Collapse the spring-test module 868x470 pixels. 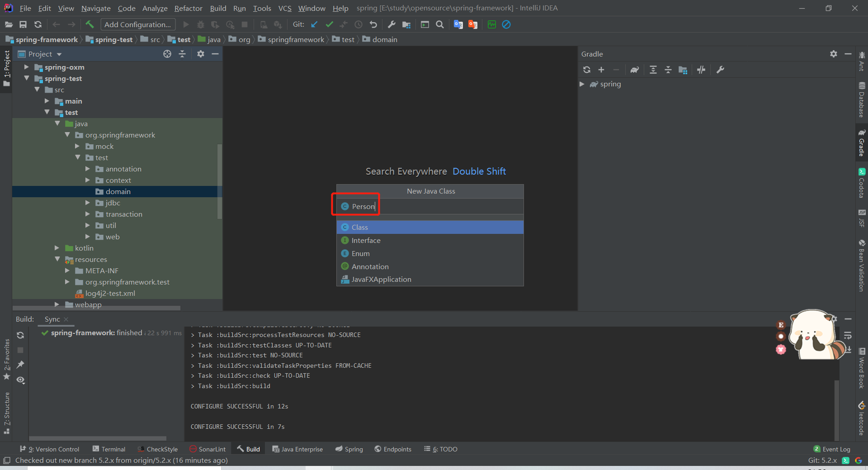[26, 78]
